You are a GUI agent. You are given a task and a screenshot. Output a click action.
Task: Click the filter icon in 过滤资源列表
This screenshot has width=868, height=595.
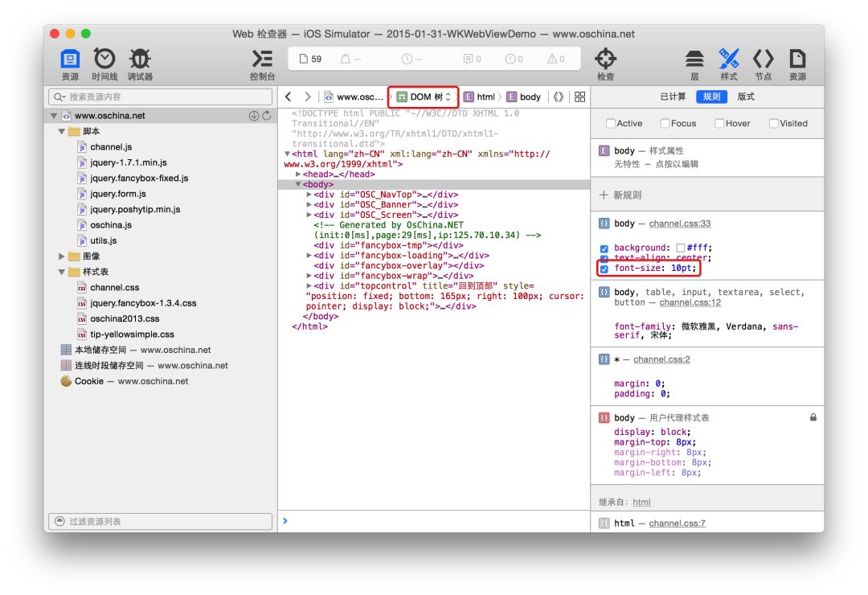pos(59,521)
